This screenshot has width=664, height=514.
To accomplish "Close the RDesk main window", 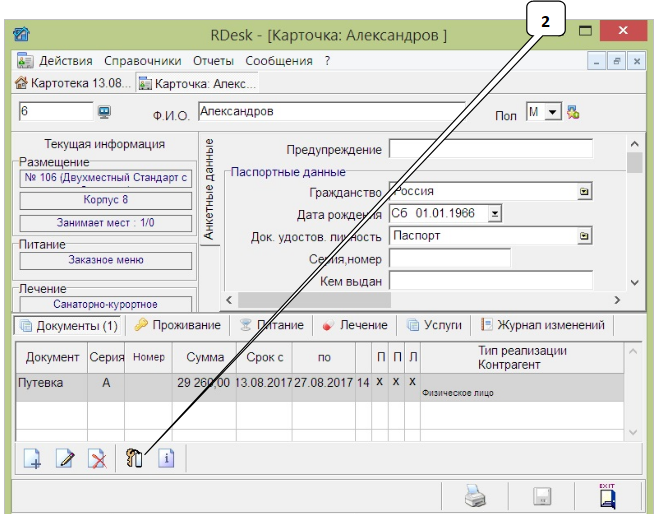I will (623, 30).
